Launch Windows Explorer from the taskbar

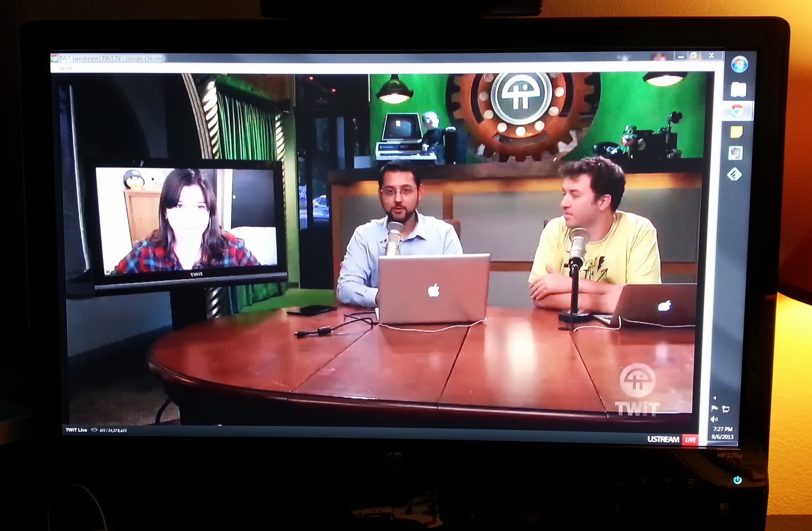(738, 90)
